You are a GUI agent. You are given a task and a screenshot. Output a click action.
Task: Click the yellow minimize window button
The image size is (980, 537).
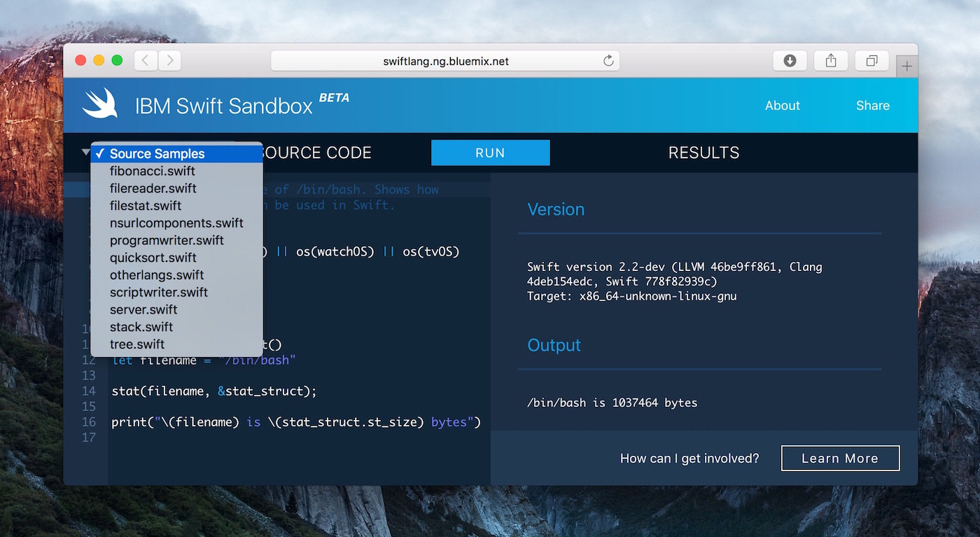(99, 60)
